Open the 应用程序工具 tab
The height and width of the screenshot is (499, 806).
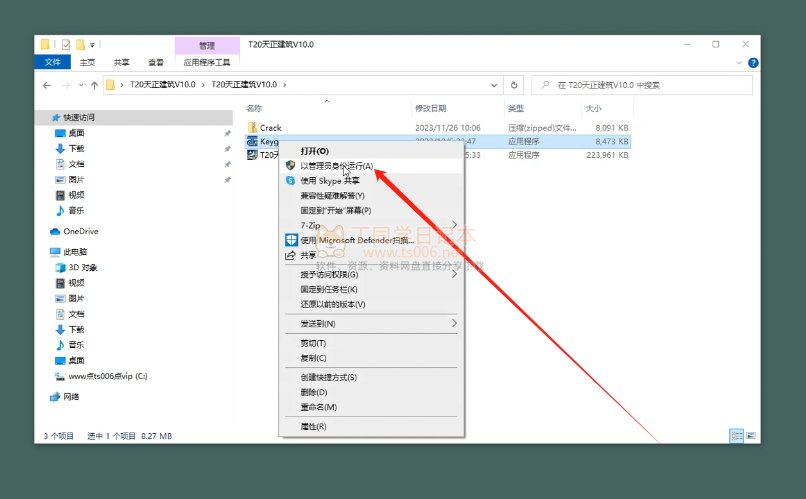[207, 62]
